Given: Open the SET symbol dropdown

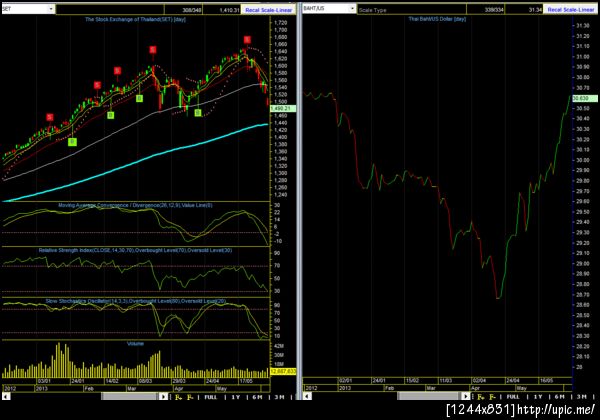Looking at the screenshot, I should point(51,8).
